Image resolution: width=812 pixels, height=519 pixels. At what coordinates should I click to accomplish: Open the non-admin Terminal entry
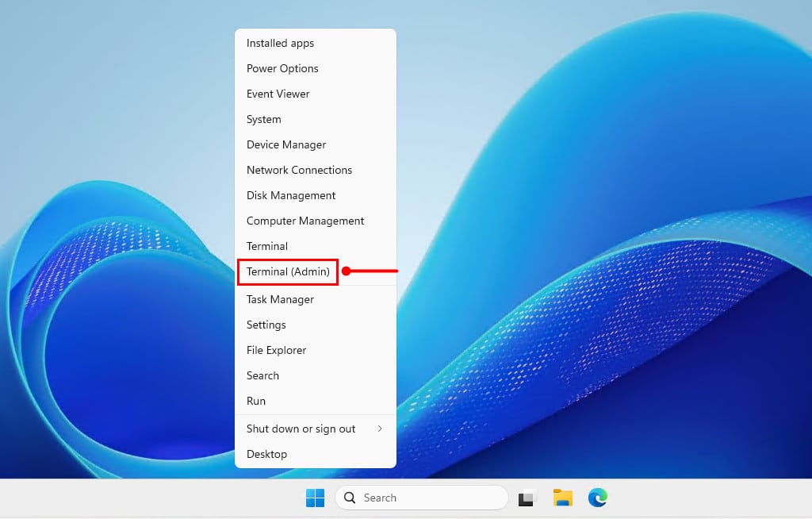[267, 246]
